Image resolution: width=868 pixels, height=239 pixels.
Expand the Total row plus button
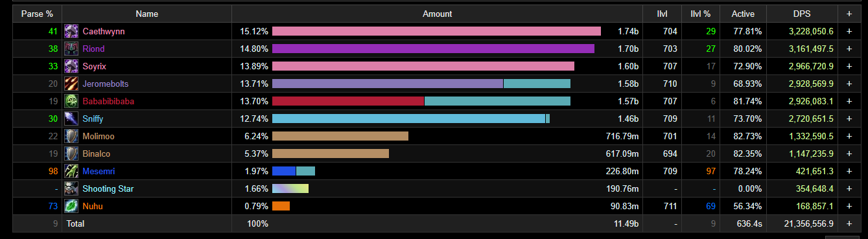coord(849,223)
